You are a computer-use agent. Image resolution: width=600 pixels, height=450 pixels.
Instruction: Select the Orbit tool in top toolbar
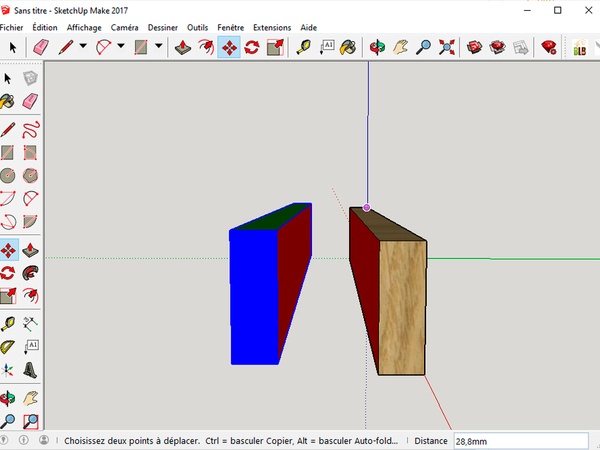377,47
